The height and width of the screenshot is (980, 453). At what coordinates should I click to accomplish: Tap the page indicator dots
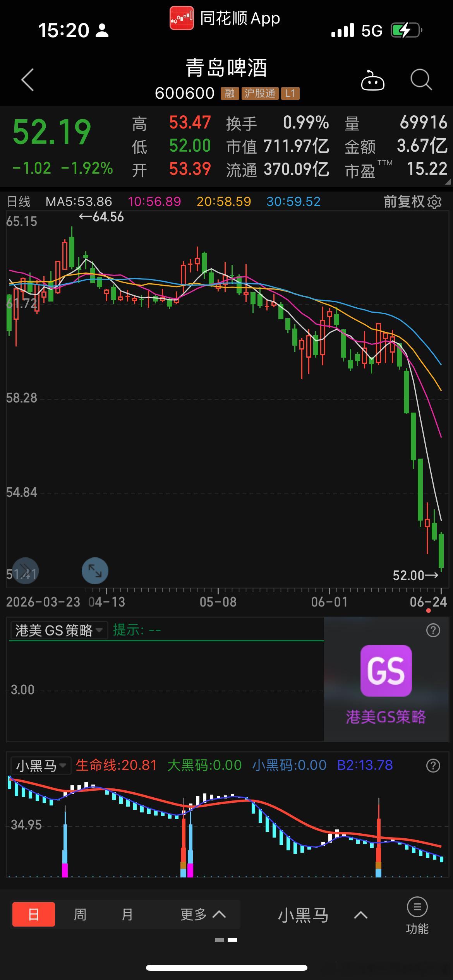click(226, 940)
